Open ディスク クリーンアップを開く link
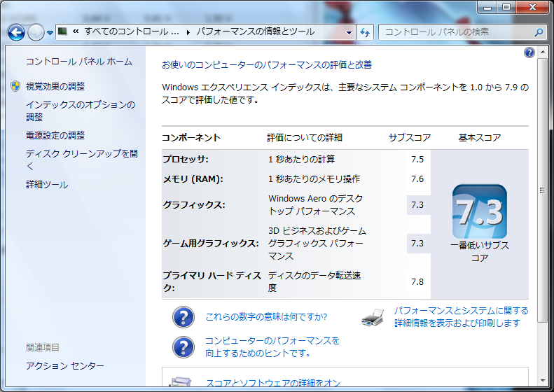Screen dimensions: 554x392 (82, 160)
